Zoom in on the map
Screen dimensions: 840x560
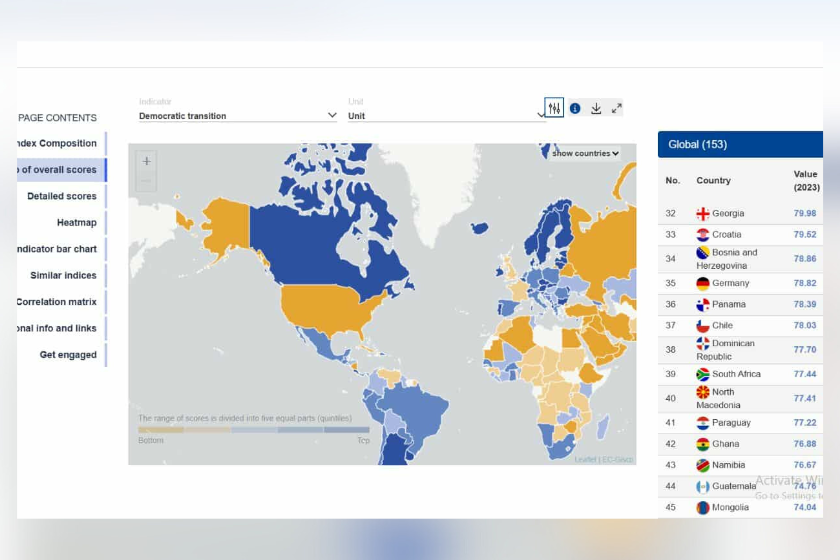pyautogui.click(x=147, y=161)
